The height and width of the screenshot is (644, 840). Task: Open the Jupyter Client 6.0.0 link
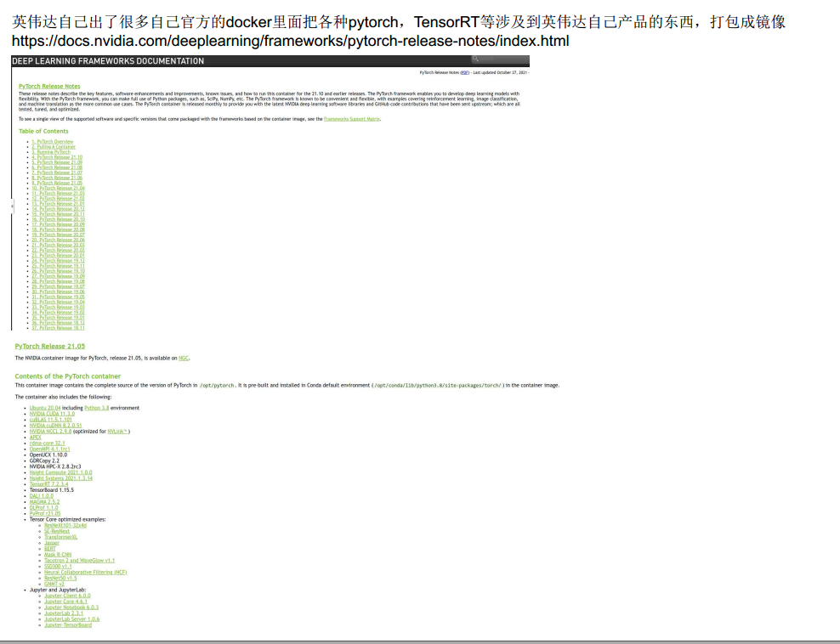(67, 596)
